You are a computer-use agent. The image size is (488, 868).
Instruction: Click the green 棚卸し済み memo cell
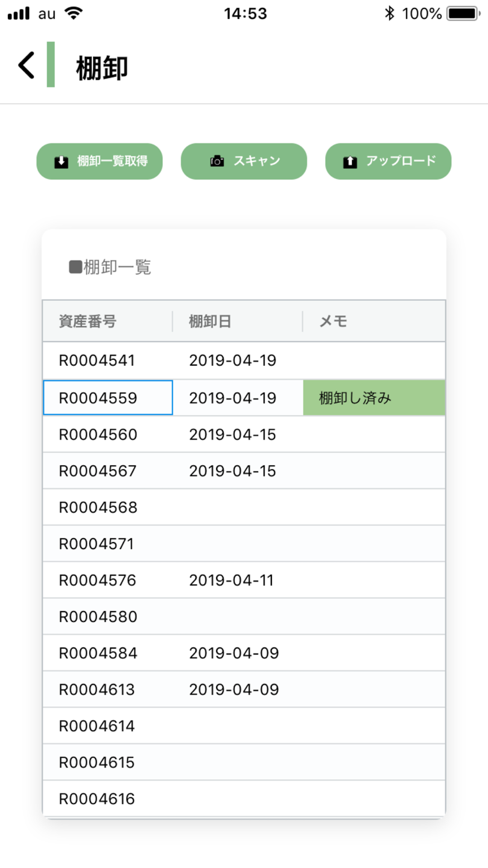pos(374,398)
